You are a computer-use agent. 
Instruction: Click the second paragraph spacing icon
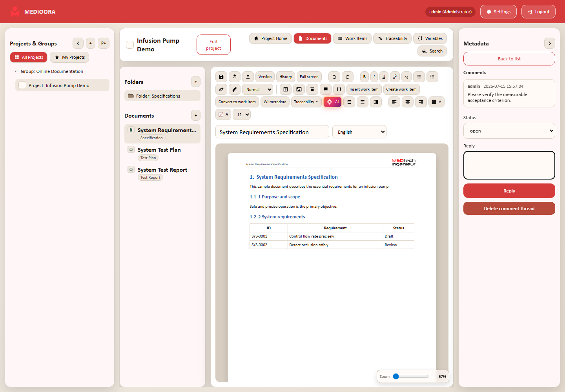[x=363, y=102]
